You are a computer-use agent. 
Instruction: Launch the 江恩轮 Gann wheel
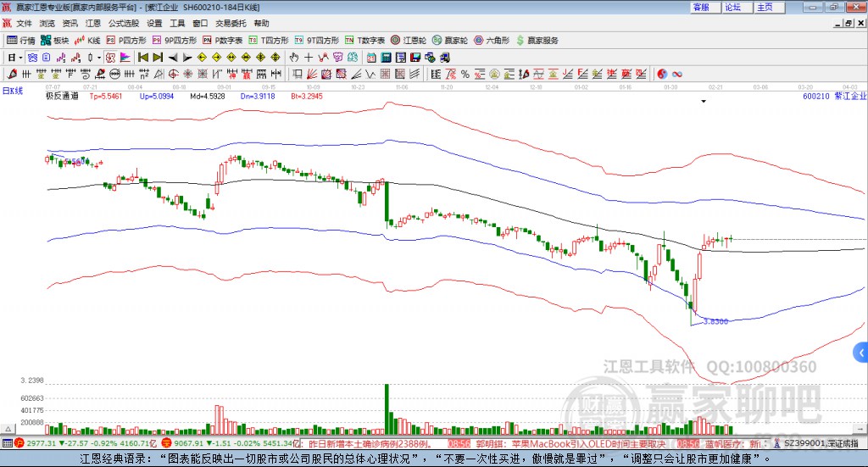click(x=408, y=41)
